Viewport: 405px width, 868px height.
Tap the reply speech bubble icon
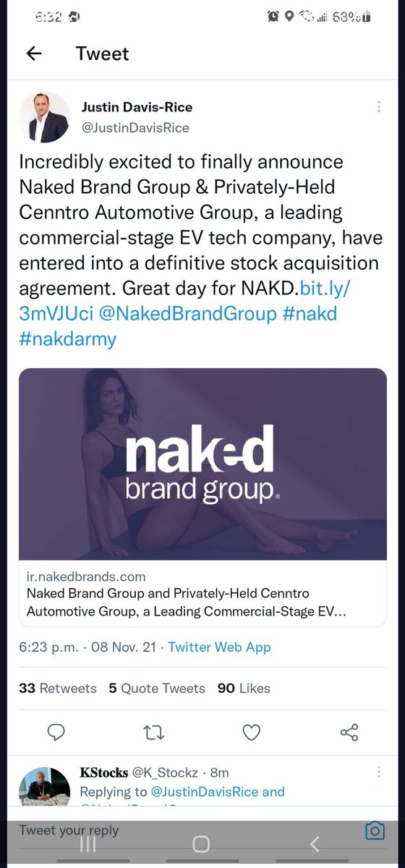point(56,733)
